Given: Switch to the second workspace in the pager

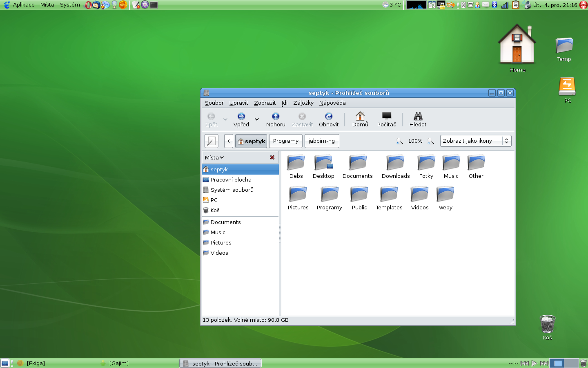Looking at the screenshot, I should 571,363.
